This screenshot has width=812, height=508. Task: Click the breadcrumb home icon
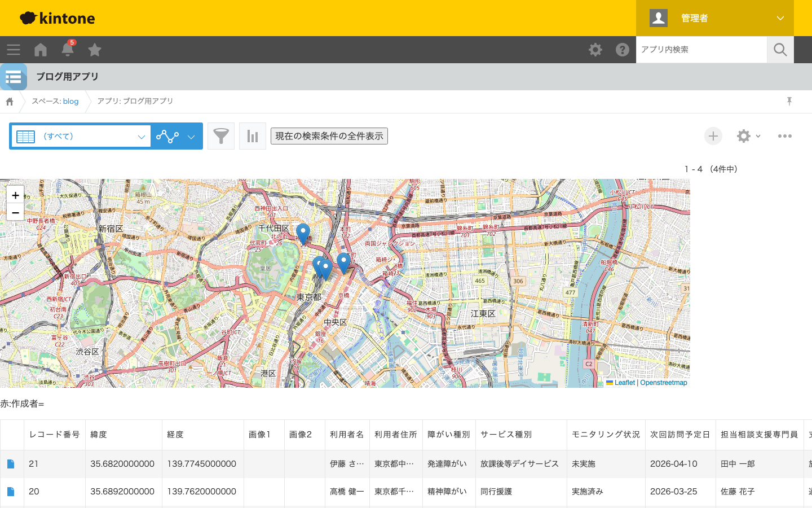tap(10, 102)
